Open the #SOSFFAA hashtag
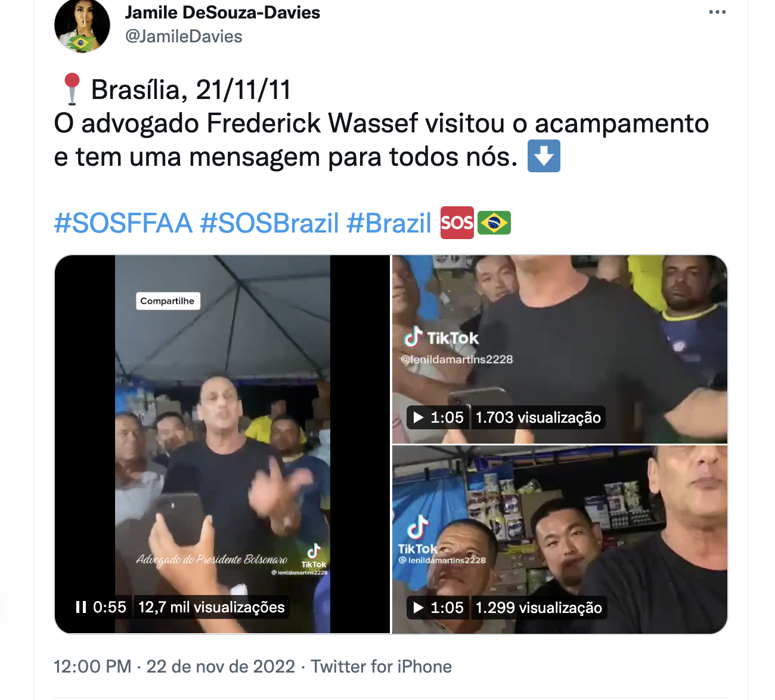The height and width of the screenshot is (700, 775). (x=123, y=223)
